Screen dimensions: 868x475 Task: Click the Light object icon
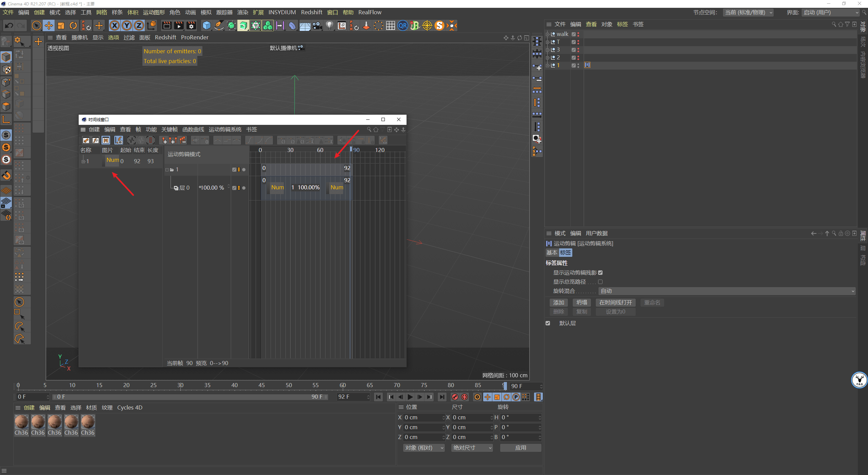(x=329, y=26)
